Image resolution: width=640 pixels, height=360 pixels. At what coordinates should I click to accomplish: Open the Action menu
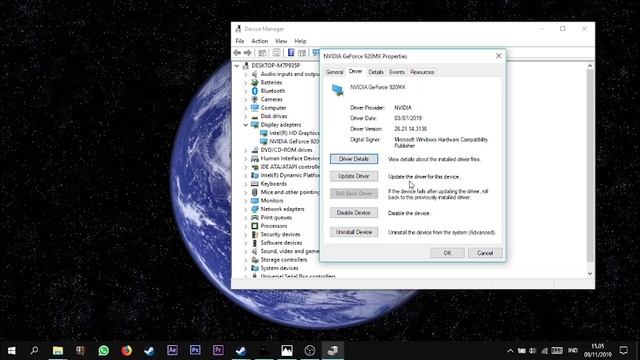259,41
